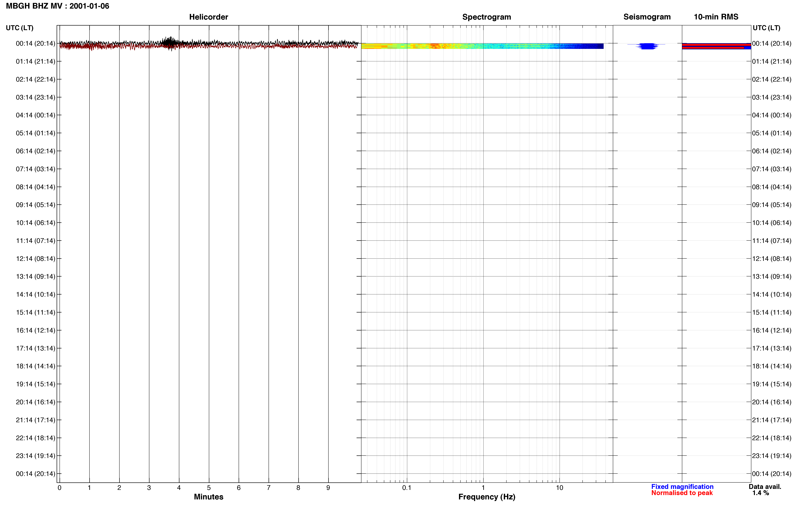Click the UTC (LT) label above the right axis

766,28
